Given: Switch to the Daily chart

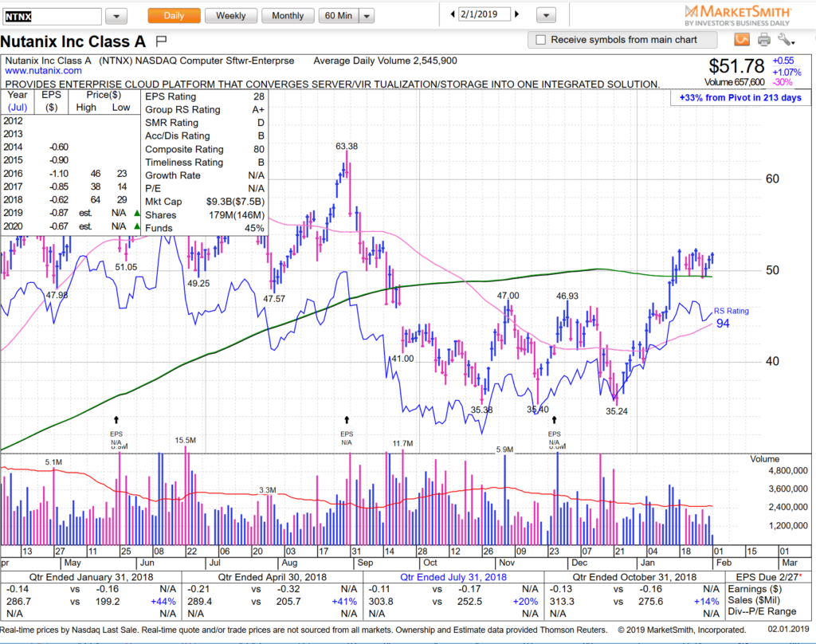Looking at the screenshot, I should 174,16.
